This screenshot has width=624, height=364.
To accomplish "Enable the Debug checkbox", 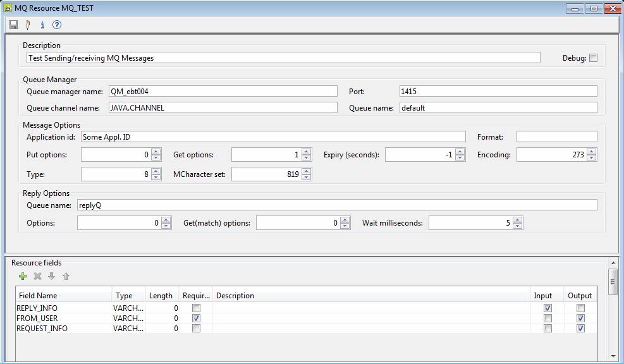I will pyautogui.click(x=593, y=58).
